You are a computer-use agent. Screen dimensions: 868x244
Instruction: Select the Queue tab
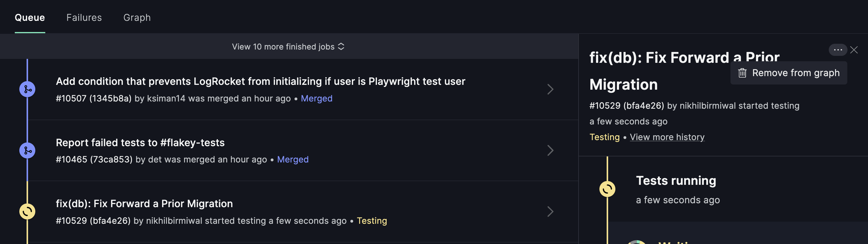click(x=30, y=18)
